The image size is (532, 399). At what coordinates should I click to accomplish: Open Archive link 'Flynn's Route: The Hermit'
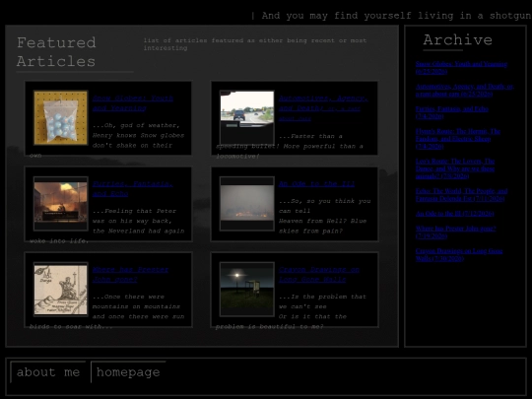coord(458,139)
